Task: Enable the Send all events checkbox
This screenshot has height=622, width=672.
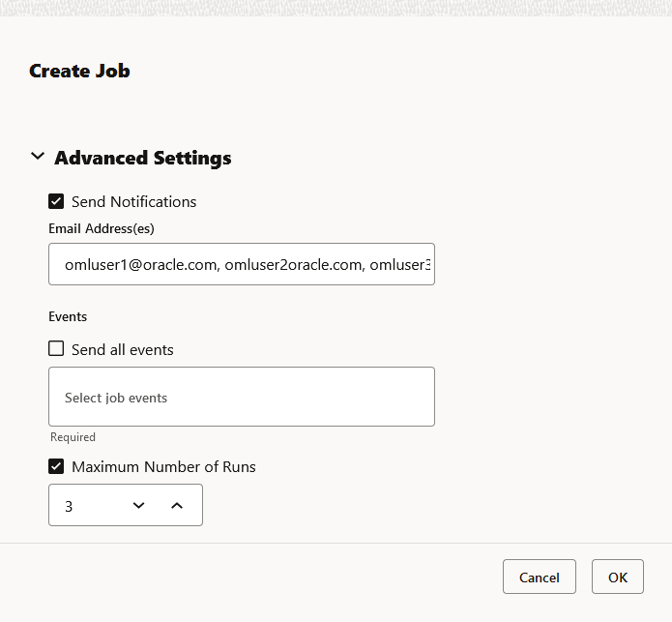Action: [x=56, y=349]
